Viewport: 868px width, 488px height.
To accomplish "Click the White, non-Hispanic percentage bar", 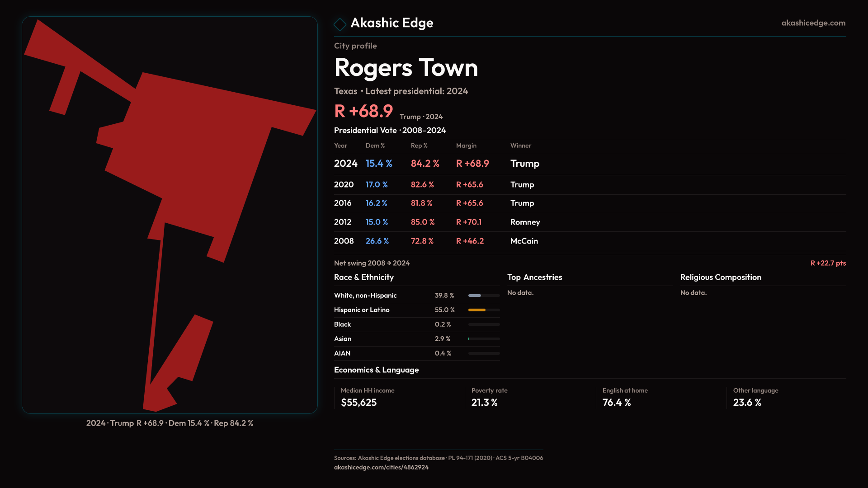I will tap(475, 296).
